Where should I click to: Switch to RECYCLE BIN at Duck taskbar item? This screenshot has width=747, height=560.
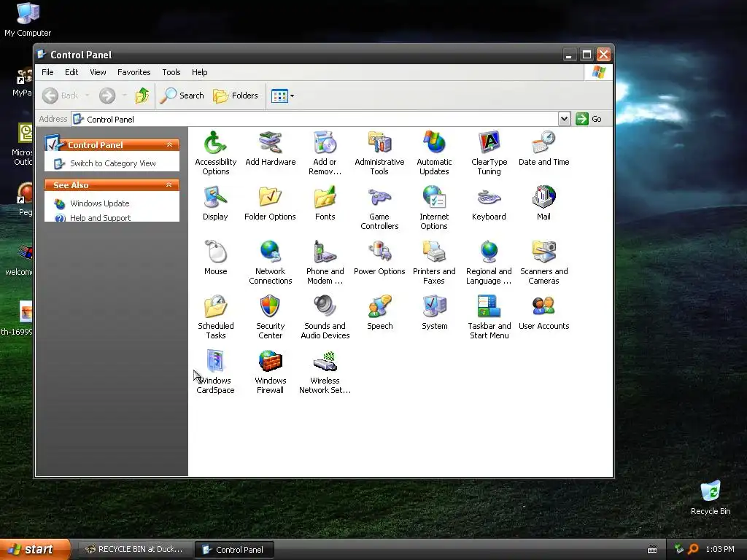135,550
